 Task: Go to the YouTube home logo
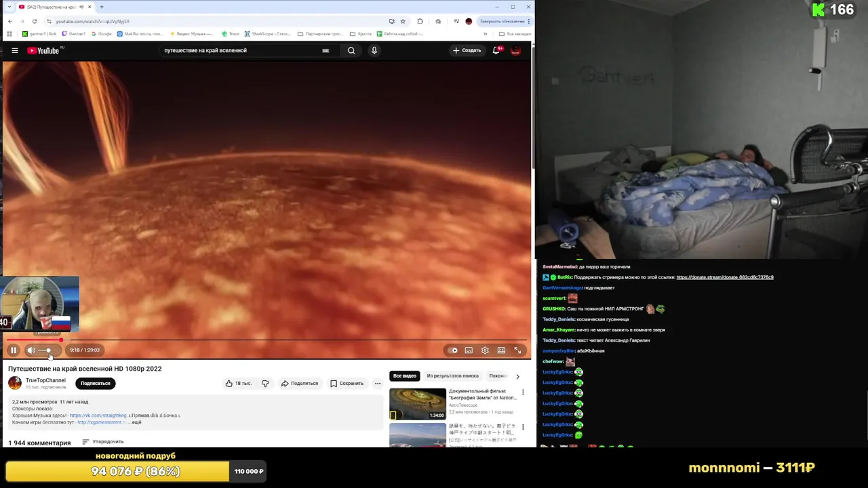point(45,50)
